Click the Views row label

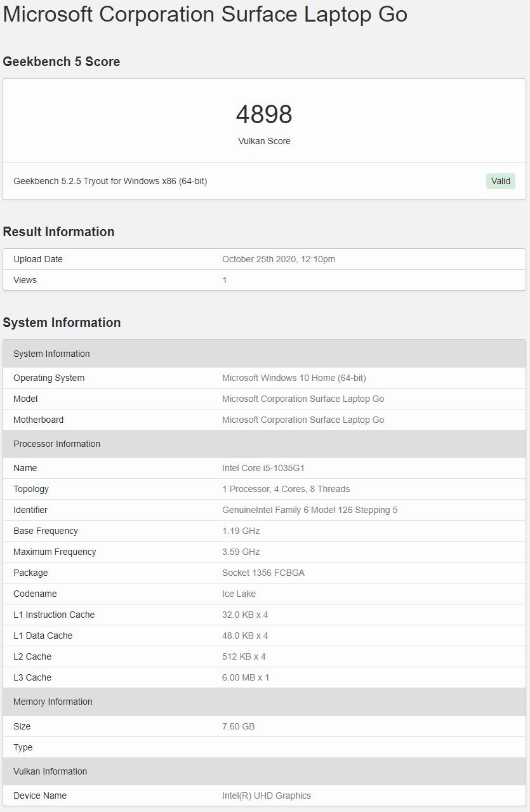click(25, 280)
